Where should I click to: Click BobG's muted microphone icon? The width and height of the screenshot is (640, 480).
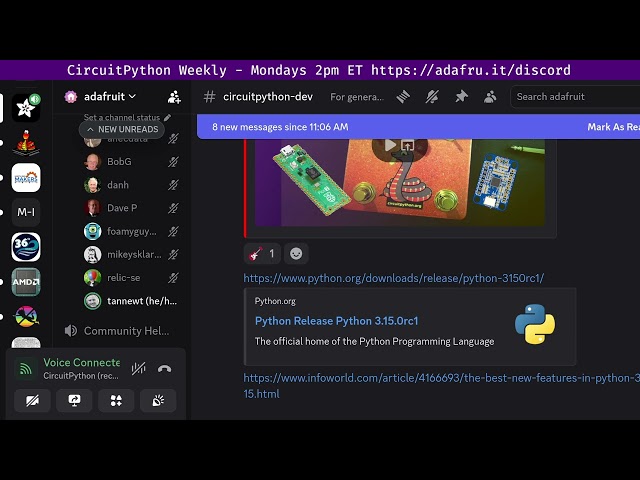click(173, 162)
